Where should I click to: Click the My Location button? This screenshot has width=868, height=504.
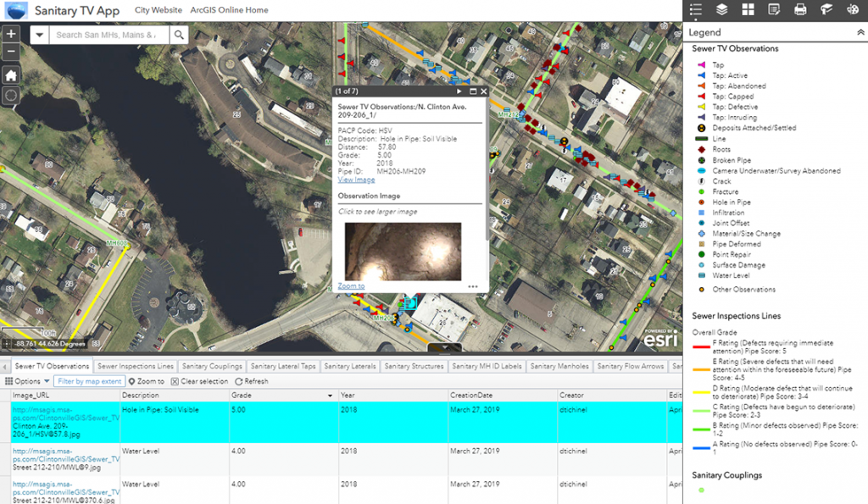tap(11, 95)
